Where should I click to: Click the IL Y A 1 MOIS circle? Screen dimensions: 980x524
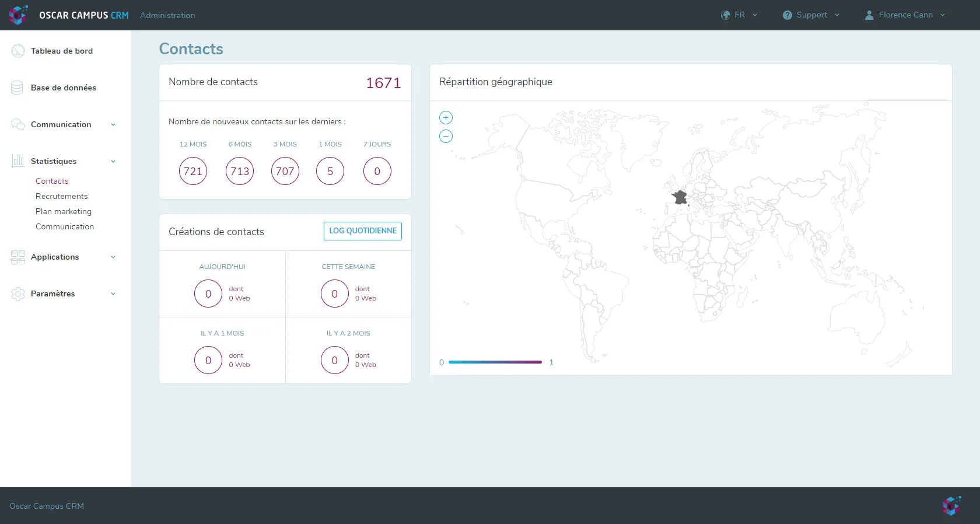pos(208,360)
